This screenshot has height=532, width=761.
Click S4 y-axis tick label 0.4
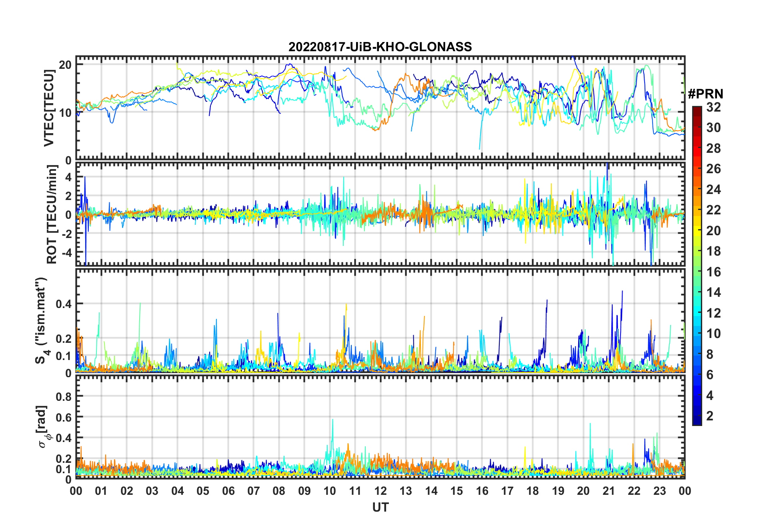tap(64, 304)
